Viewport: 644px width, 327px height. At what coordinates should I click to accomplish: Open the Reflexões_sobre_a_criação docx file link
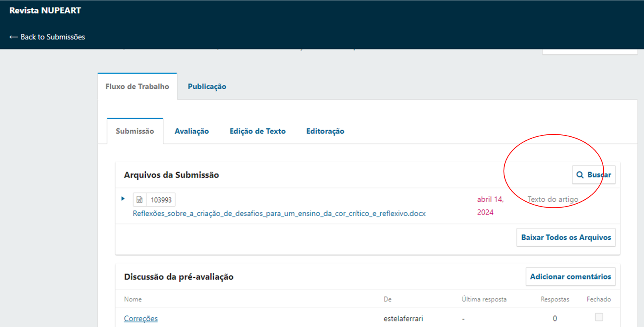coord(279,213)
